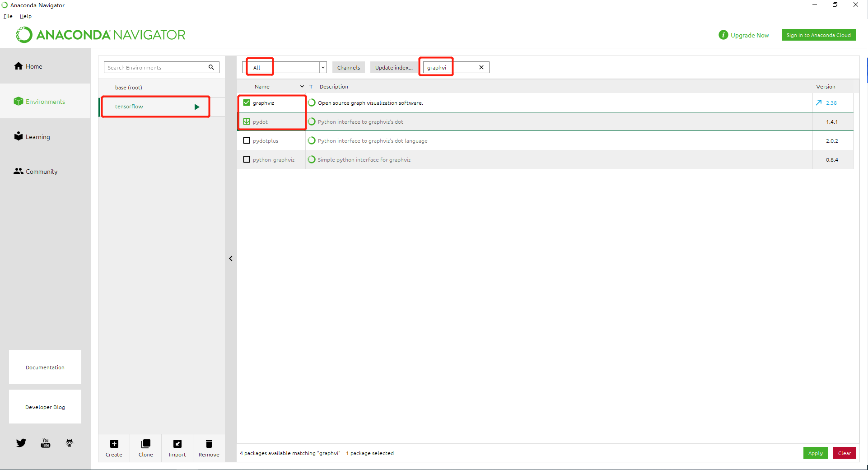
Task: Sign in to Anaconda Cloud
Action: 818,35
